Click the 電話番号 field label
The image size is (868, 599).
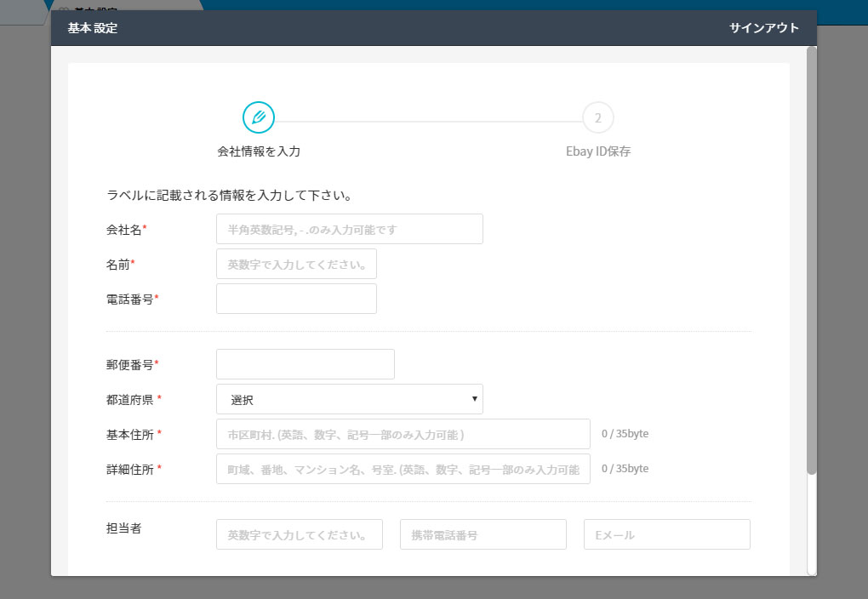[x=132, y=299]
